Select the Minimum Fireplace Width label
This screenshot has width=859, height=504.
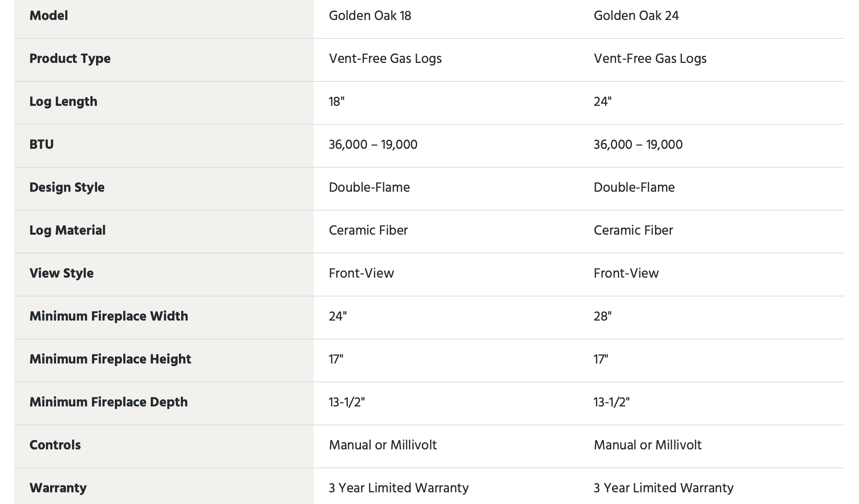(109, 316)
